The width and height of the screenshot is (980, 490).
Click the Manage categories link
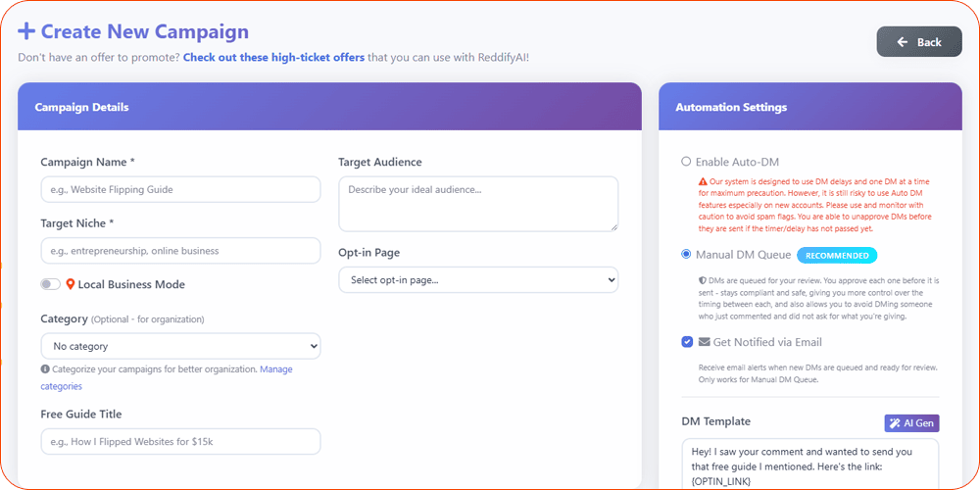[275, 369]
